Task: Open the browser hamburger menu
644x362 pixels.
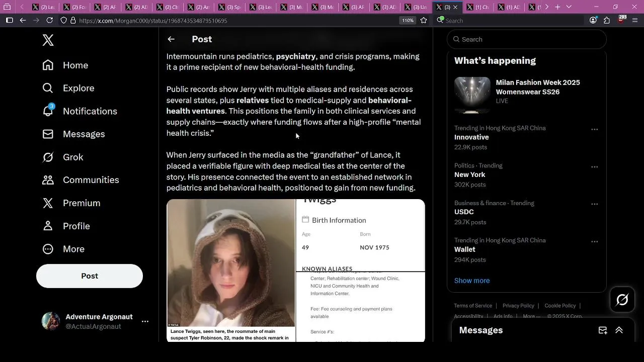Action: point(635,20)
